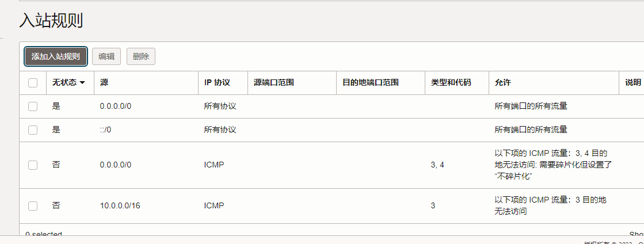The image size is (644, 244).
Task: Click the 源 column header
Action: 104,83
